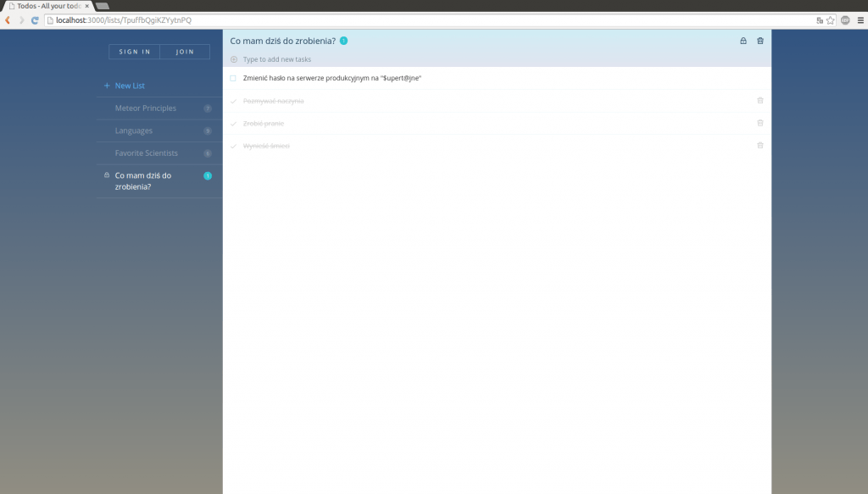Viewport: 868px width, 494px height.
Task: Bookmark the page using the star icon
Action: [x=829, y=19]
